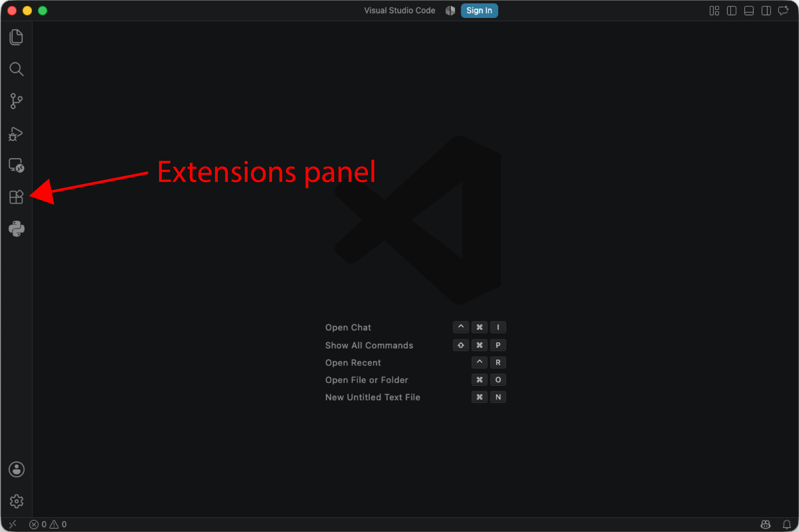Open the Accounts menu icon
Image resolution: width=799 pixels, height=532 pixels.
16,470
